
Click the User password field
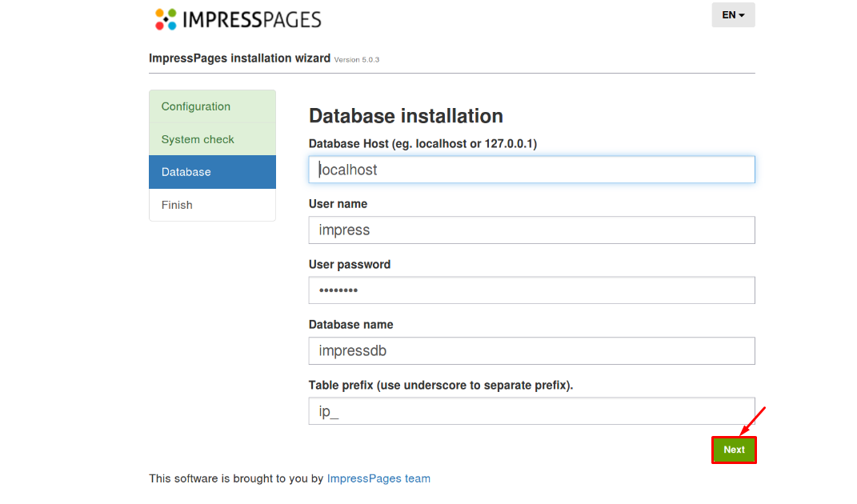531,290
